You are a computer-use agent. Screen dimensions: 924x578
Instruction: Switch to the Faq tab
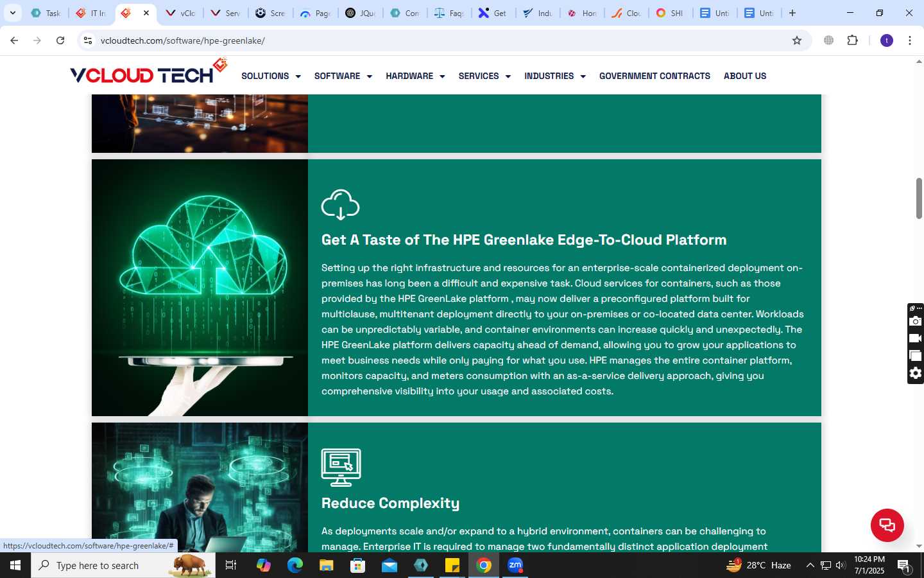450,13
